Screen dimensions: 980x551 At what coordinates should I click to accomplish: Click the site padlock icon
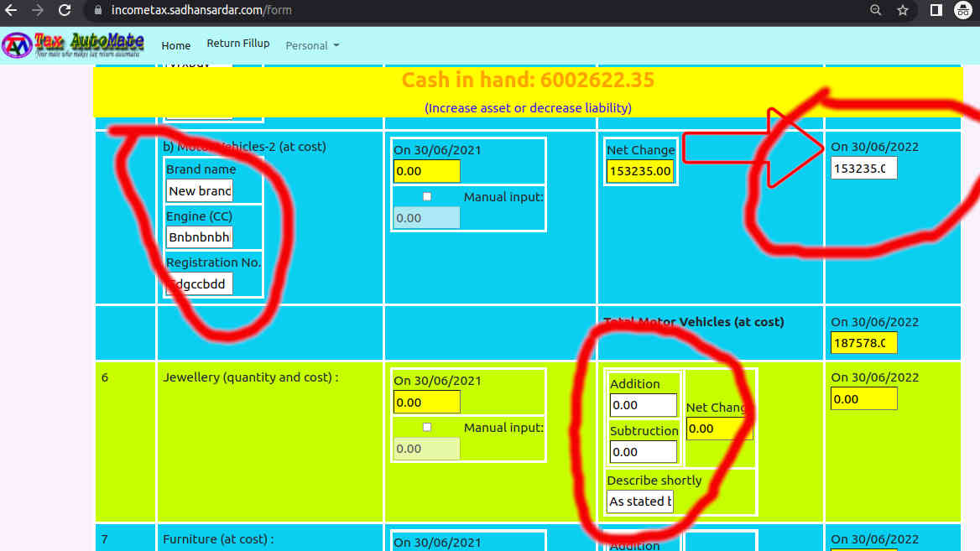[98, 10]
